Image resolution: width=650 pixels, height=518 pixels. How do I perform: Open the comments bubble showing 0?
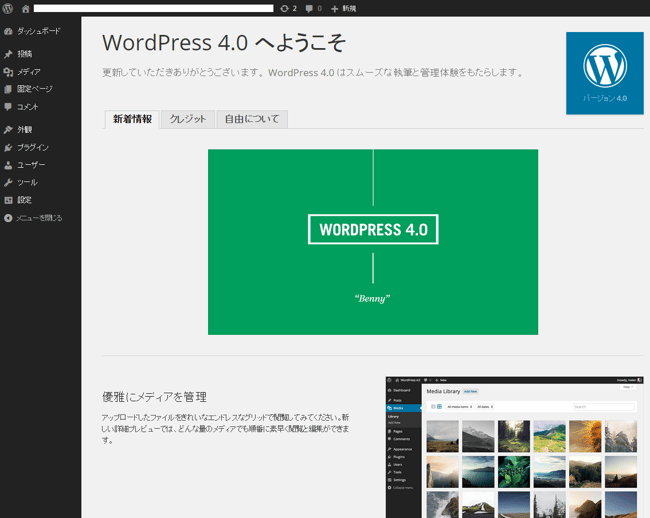click(x=313, y=8)
